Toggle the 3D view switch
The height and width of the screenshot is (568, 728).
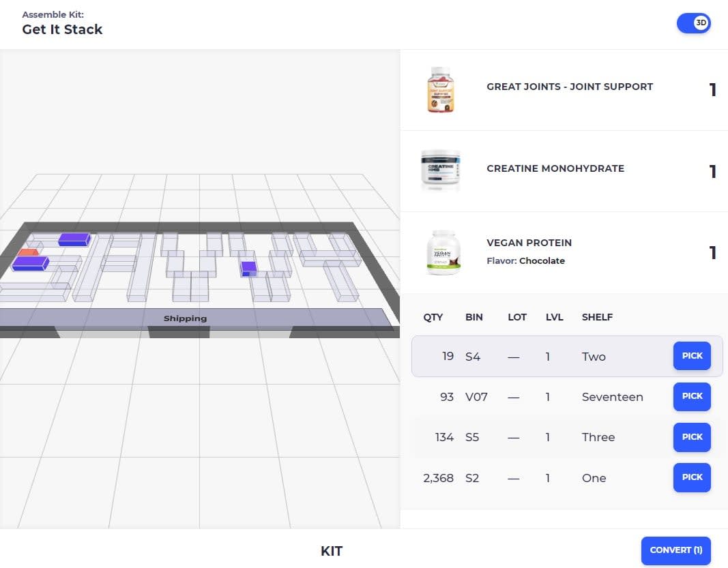[x=693, y=23]
